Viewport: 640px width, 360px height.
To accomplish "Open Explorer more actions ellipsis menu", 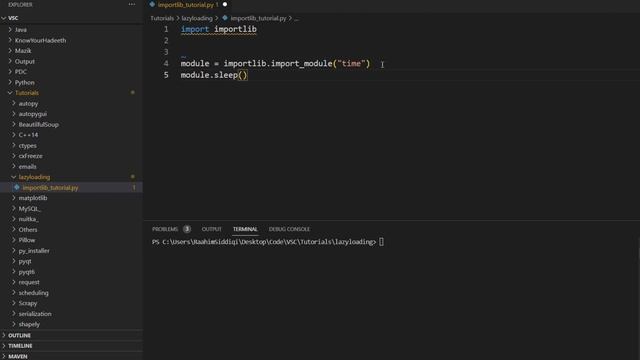I will pyautogui.click(x=132, y=4).
